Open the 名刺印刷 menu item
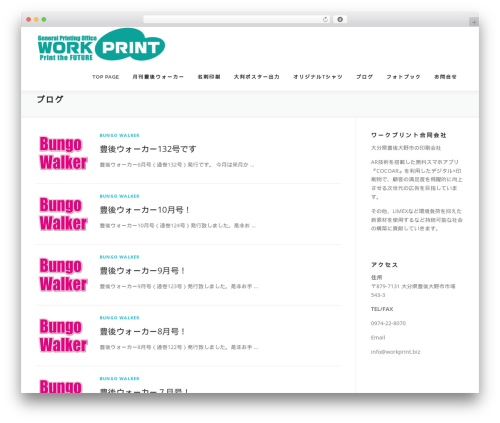This screenshot has width=500, height=423. [209, 77]
